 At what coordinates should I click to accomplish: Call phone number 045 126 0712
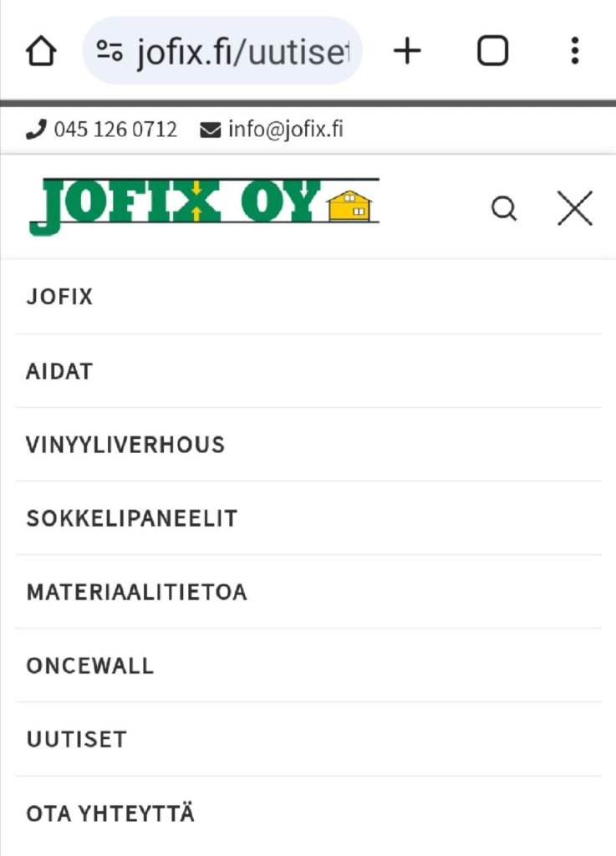point(115,130)
